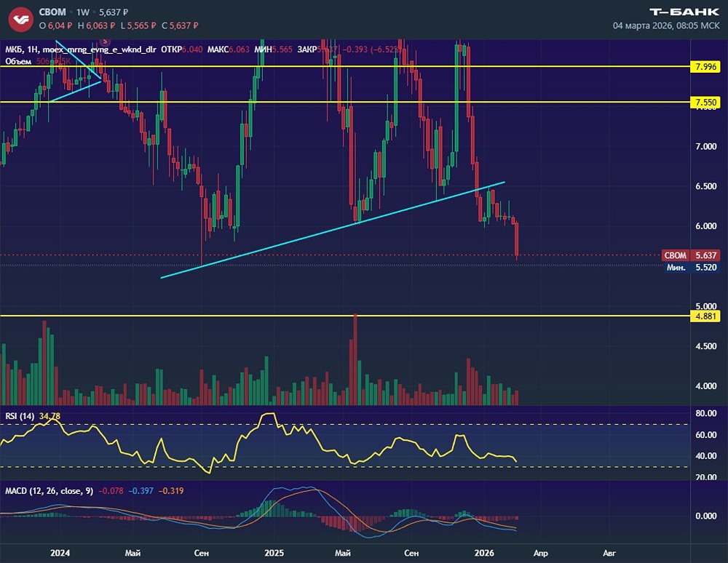Click the L 5,565 ₽ low value
The image size is (728, 563).
click(x=138, y=25)
